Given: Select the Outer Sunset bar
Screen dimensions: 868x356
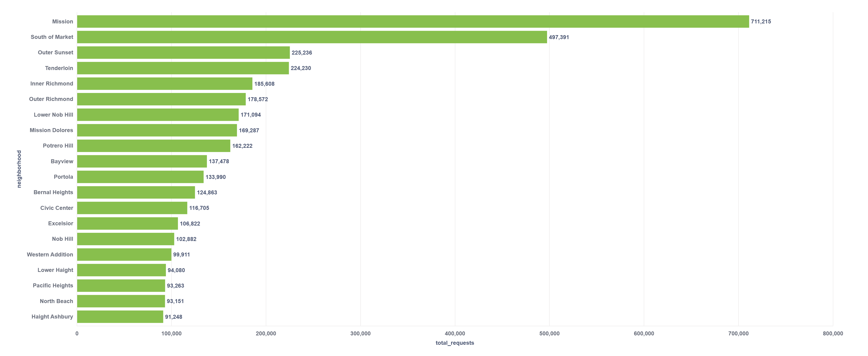Looking at the screenshot, I should point(183,52).
